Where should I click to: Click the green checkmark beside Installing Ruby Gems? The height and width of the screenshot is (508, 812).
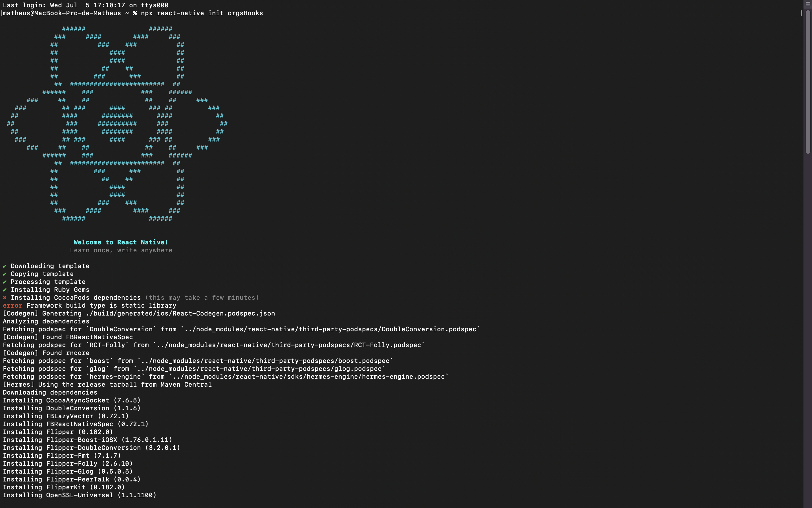click(5, 290)
